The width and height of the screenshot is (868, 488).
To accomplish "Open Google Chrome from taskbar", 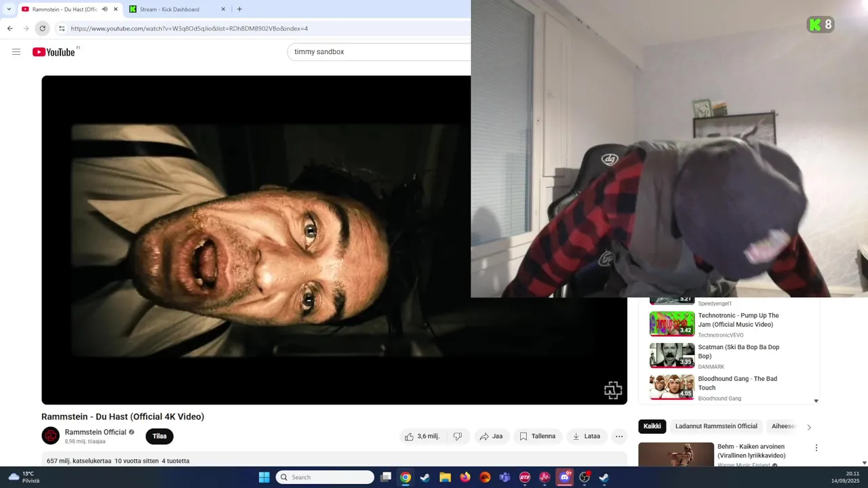I will [405, 477].
